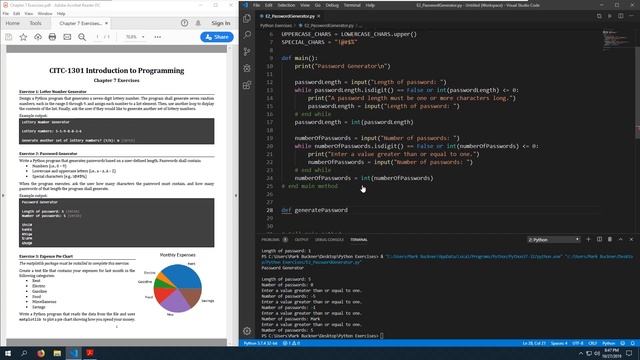Screen dimensions: 640x360
Task: Create a new terminal with the plus icon
Action: pos(588,239)
